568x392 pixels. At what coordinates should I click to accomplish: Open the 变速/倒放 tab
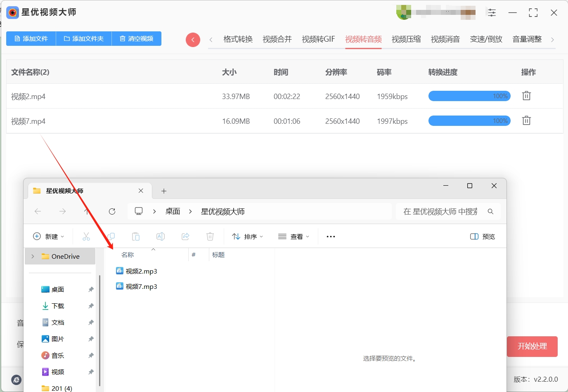486,39
